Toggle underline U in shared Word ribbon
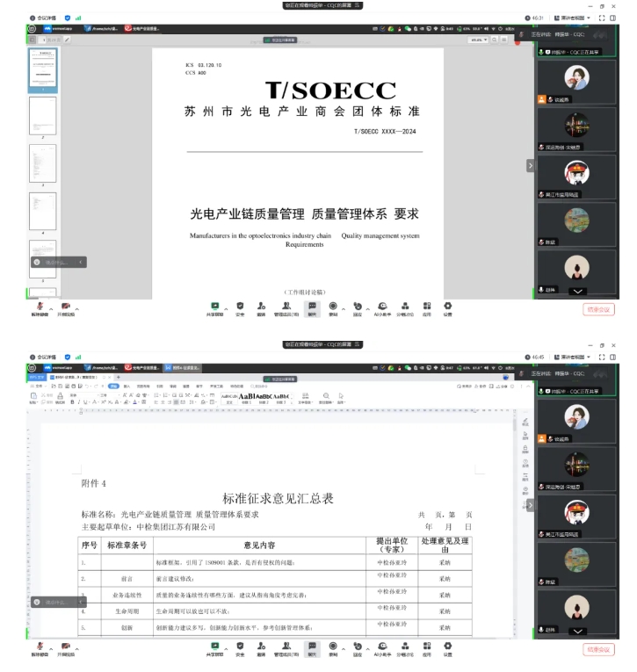Viewport: 637px width, 672px height. click(85, 402)
